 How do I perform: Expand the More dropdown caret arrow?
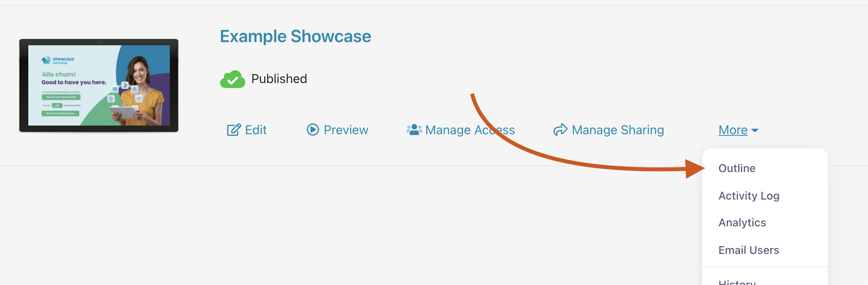tap(755, 130)
